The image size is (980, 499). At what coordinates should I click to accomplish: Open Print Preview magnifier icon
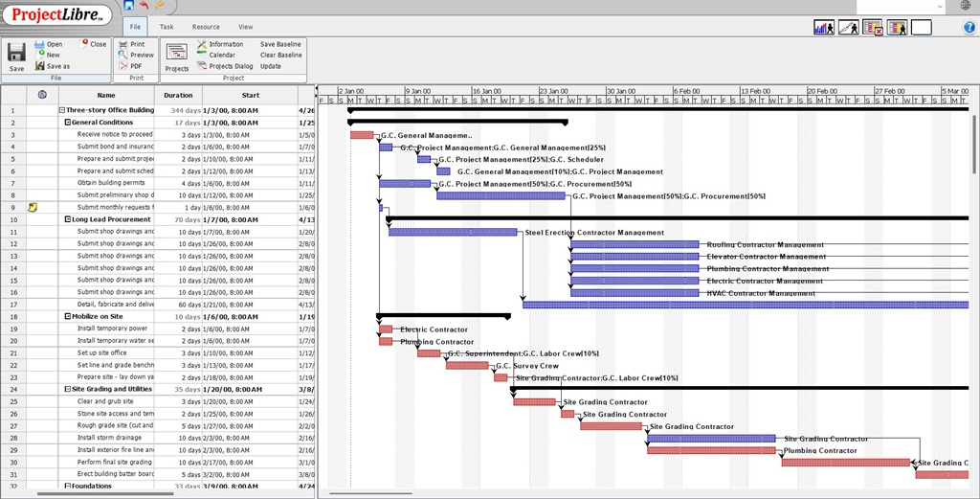122,56
